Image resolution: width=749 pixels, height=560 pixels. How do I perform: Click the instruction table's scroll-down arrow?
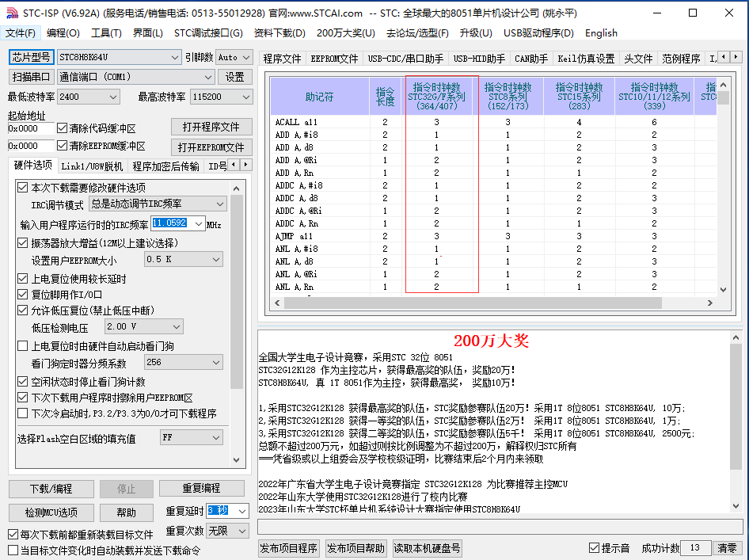723,290
